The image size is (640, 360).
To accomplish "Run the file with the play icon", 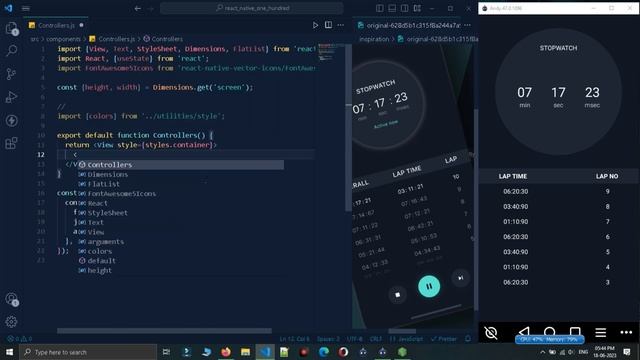I will (315, 25).
